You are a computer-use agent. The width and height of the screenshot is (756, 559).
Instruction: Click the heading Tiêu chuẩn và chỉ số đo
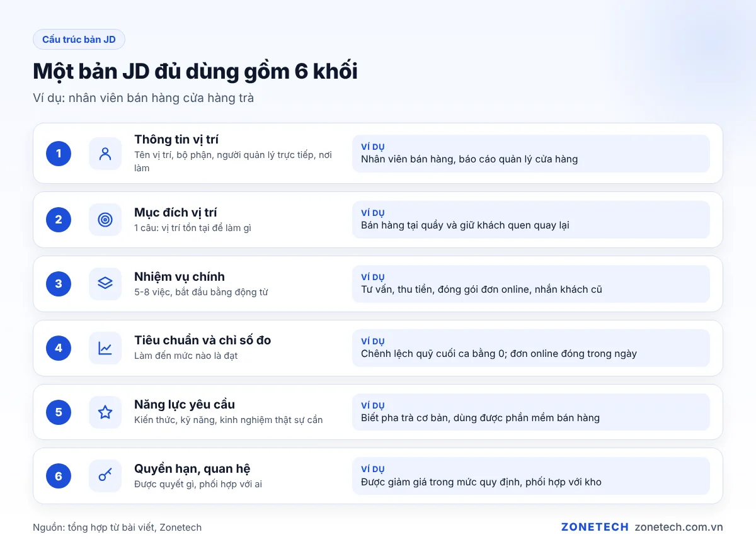[x=203, y=340]
